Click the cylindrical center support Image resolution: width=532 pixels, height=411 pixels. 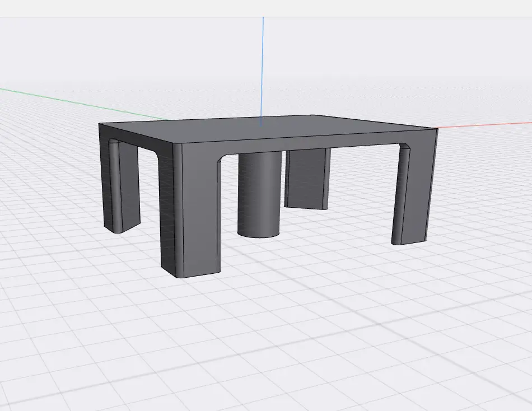259,196
